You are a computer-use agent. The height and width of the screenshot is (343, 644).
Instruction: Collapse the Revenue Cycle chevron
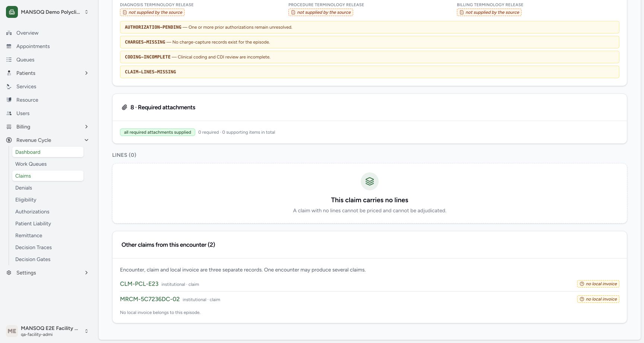(86, 140)
